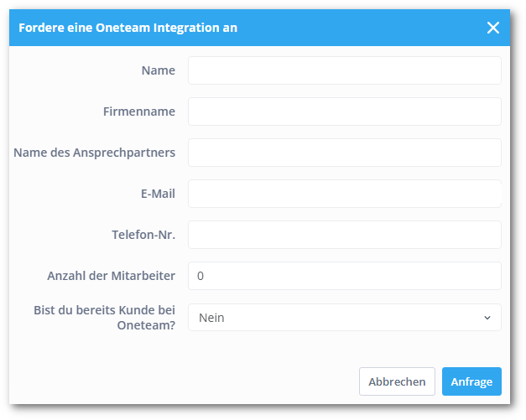The image size is (526, 420).
Task: Click the chevron arrow on the customer dropdown
Action: [x=487, y=318]
